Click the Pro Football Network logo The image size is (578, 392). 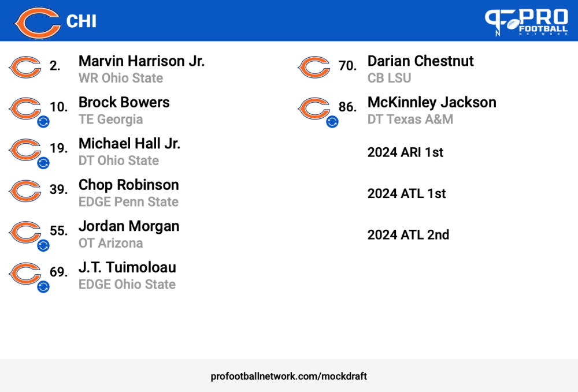click(x=527, y=22)
